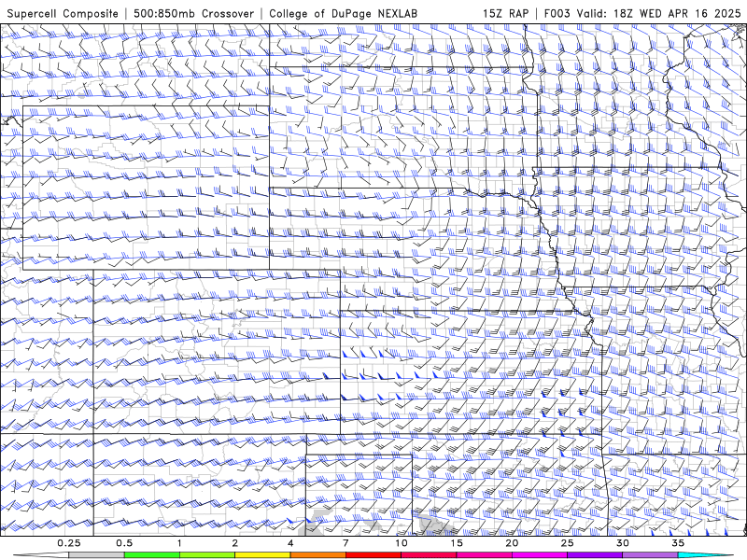Screen dimensions: 747x560
Task: Pick the red swatch between 7 and 10
Action: click(373, 555)
